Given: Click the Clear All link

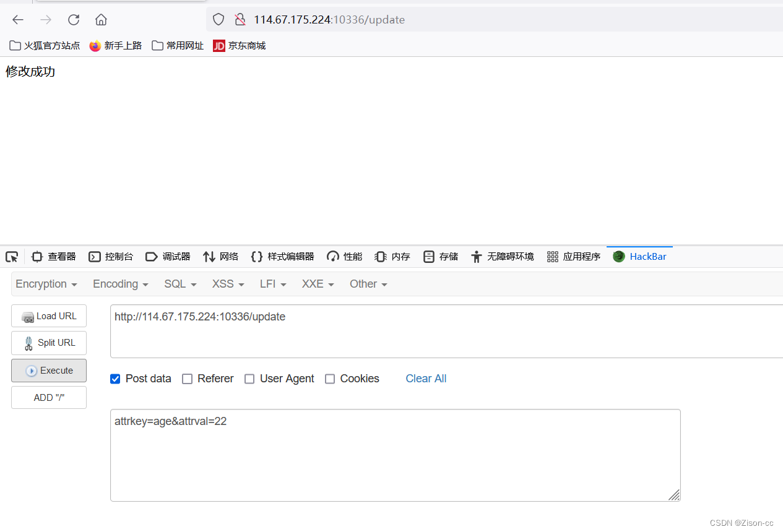Looking at the screenshot, I should click(426, 379).
